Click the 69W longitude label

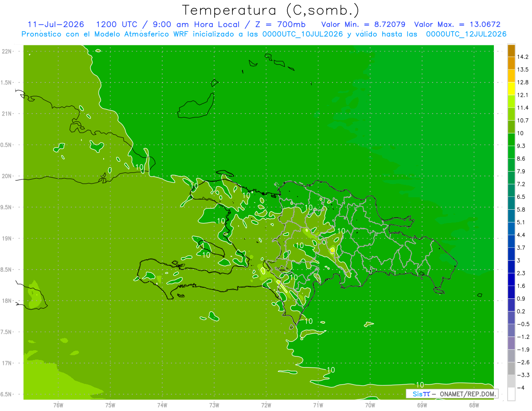pyautogui.click(x=422, y=405)
